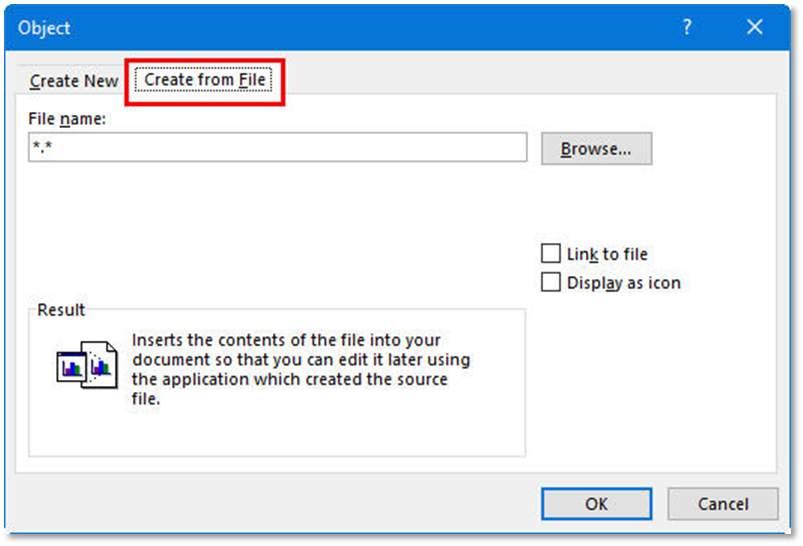This screenshot has height=546, width=803.
Task: Click the 'Display as icon' label text
Action: click(623, 283)
